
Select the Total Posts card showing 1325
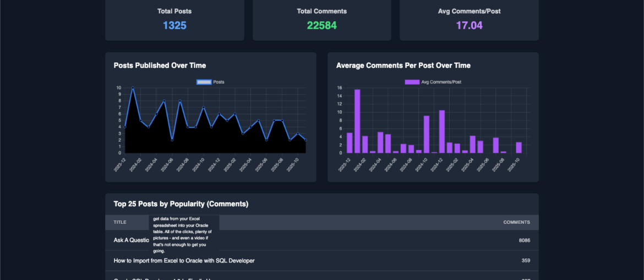[174, 19]
